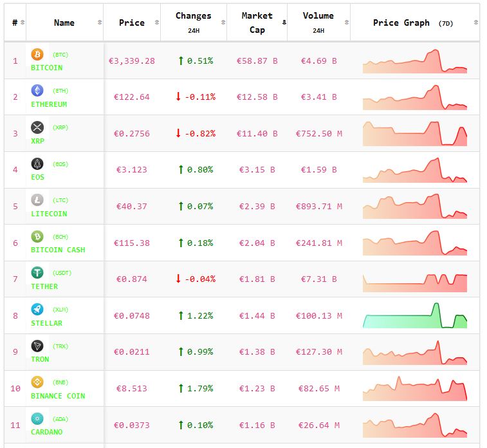Sort rank using # column arrows
This screenshot has height=448, width=487.
tap(23, 23)
